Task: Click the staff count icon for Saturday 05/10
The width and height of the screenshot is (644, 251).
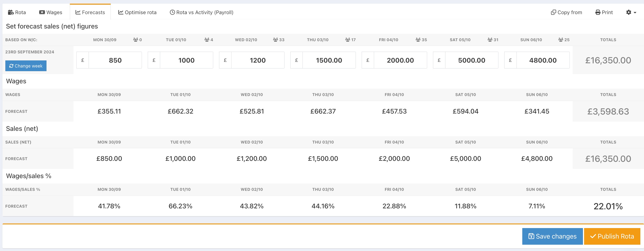Action: (490, 40)
